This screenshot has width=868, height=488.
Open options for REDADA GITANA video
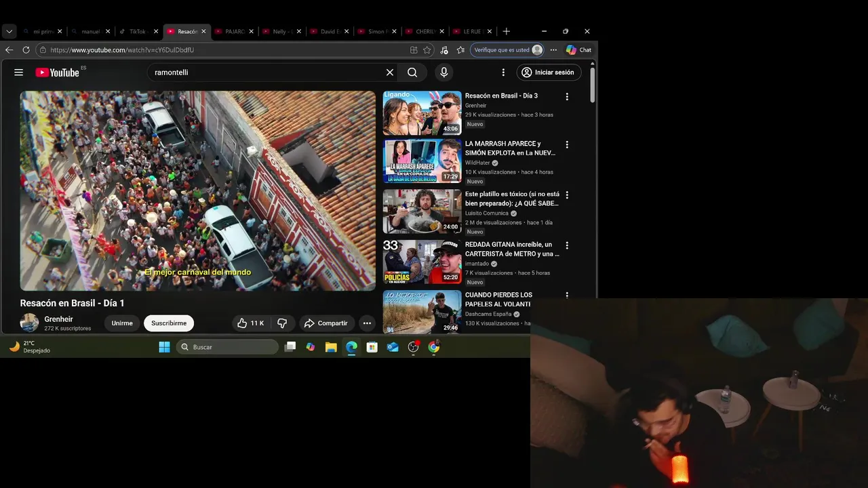click(x=567, y=245)
